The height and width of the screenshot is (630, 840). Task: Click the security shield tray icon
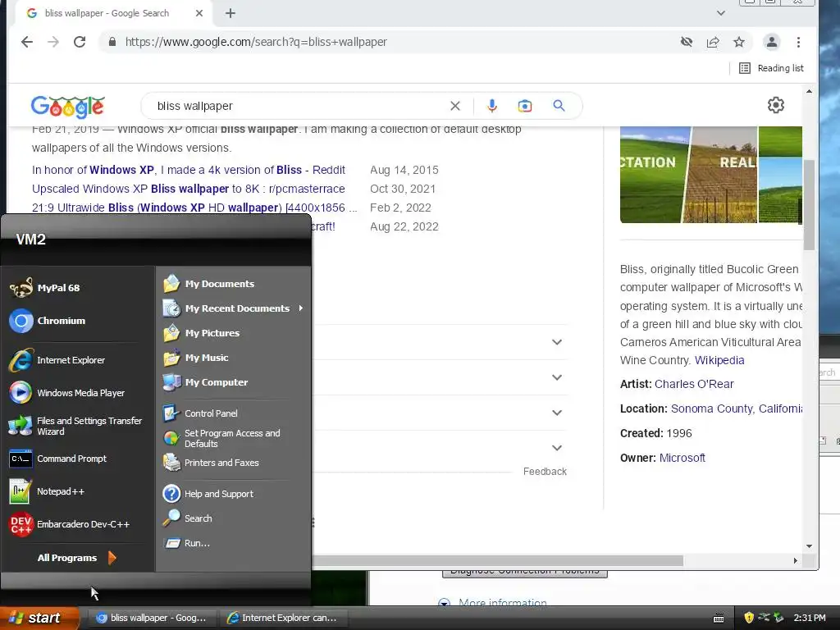tap(749, 618)
